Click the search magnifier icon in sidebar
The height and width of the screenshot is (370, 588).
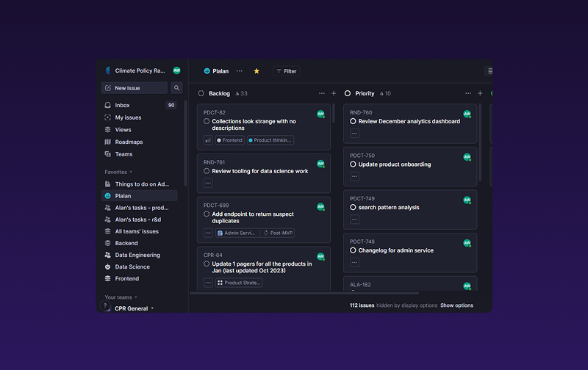176,88
